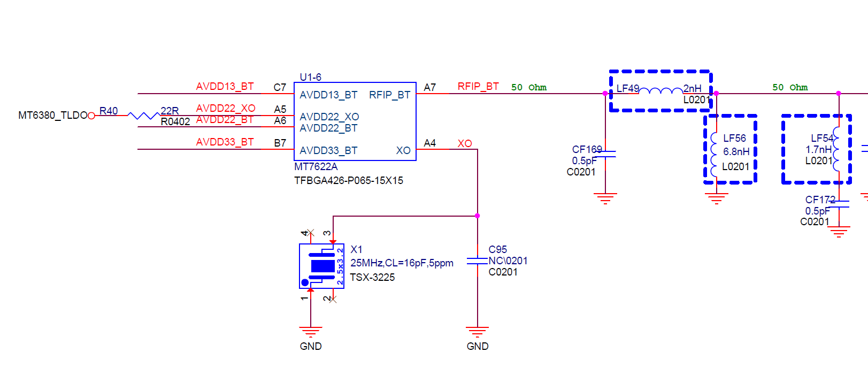Select the LF49 designator text

(628, 88)
